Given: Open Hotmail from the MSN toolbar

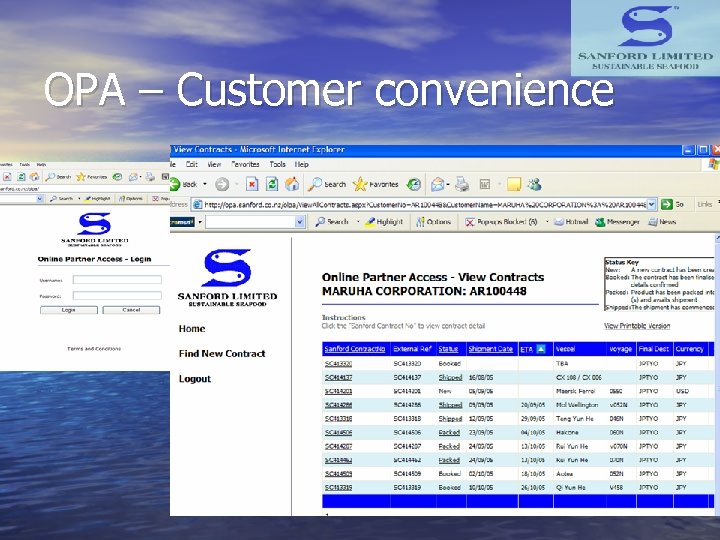Looking at the screenshot, I should (x=571, y=222).
